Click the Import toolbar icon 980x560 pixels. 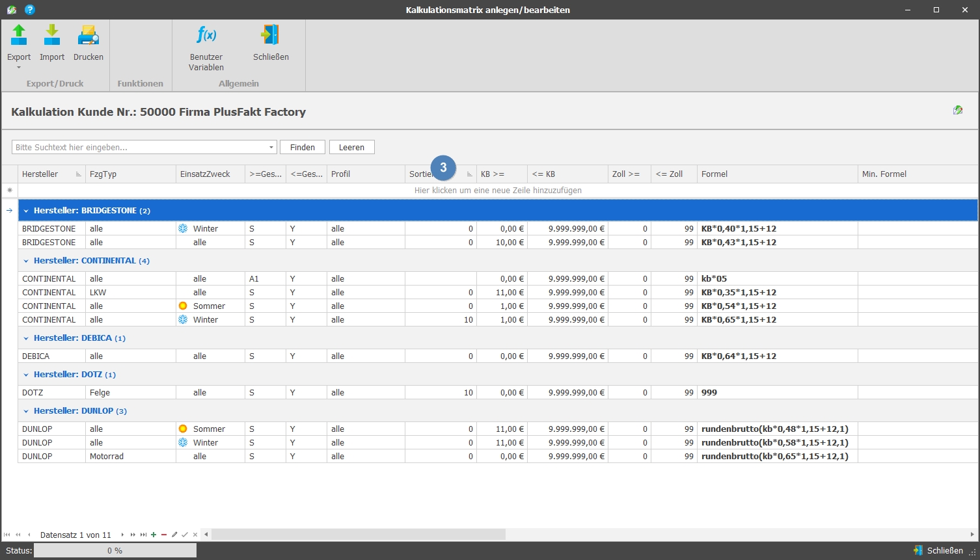click(x=52, y=34)
